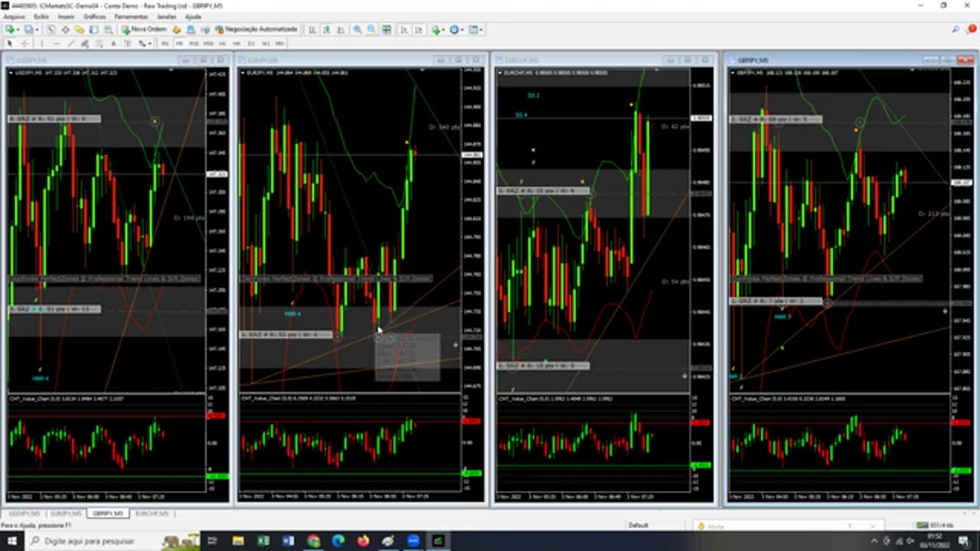Open the Market Watch panel icon
This screenshot has height=551, width=980.
coord(51,29)
